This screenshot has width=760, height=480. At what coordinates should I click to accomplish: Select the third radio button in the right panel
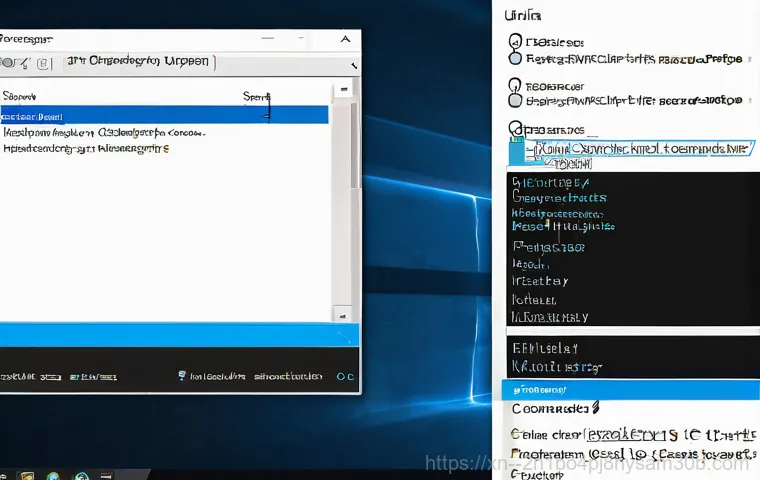515,129
